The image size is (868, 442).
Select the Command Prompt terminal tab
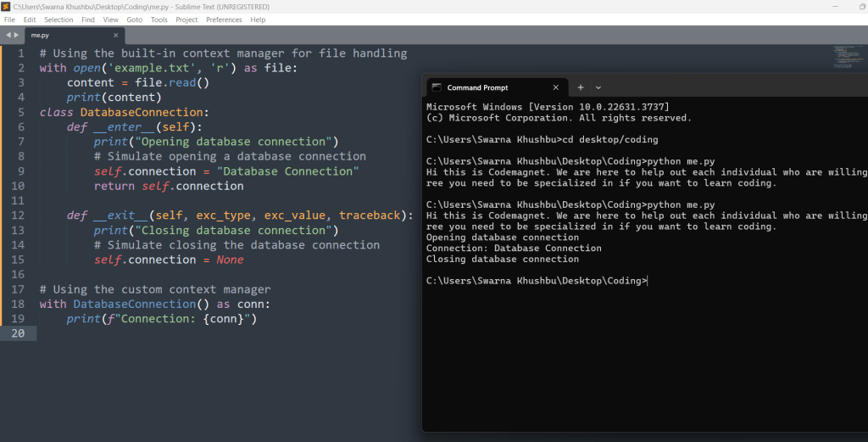(x=497, y=87)
